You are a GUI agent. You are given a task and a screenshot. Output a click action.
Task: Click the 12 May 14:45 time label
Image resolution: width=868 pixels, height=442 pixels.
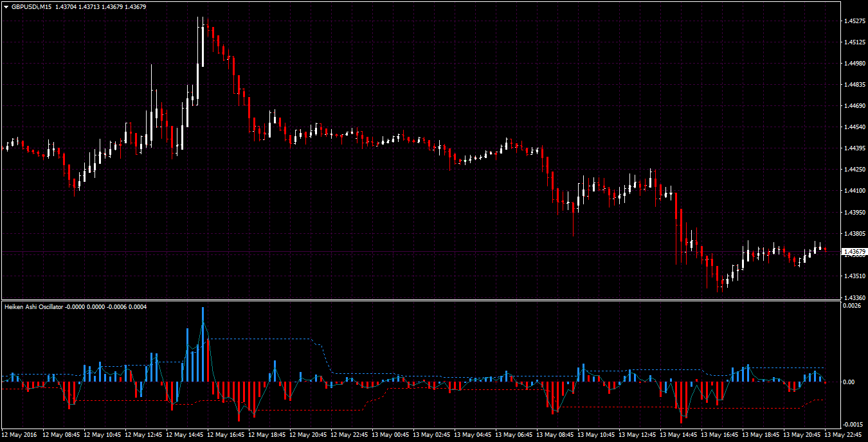(185, 435)
